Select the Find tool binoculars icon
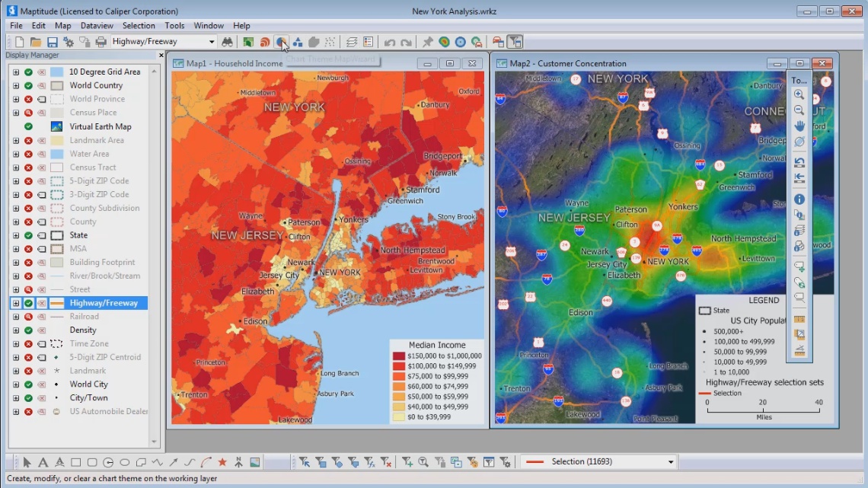The width and height of the screenshot is (868, 488). pos(228,42)
